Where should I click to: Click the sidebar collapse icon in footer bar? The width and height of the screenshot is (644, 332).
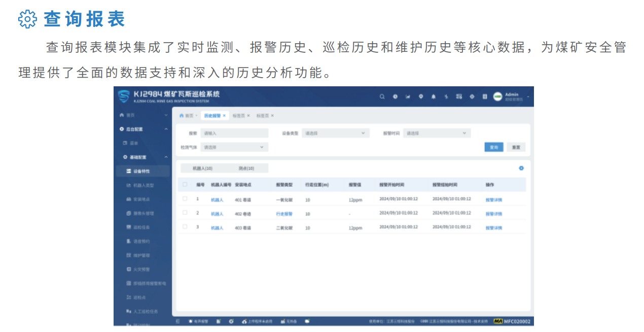(177, 321)
